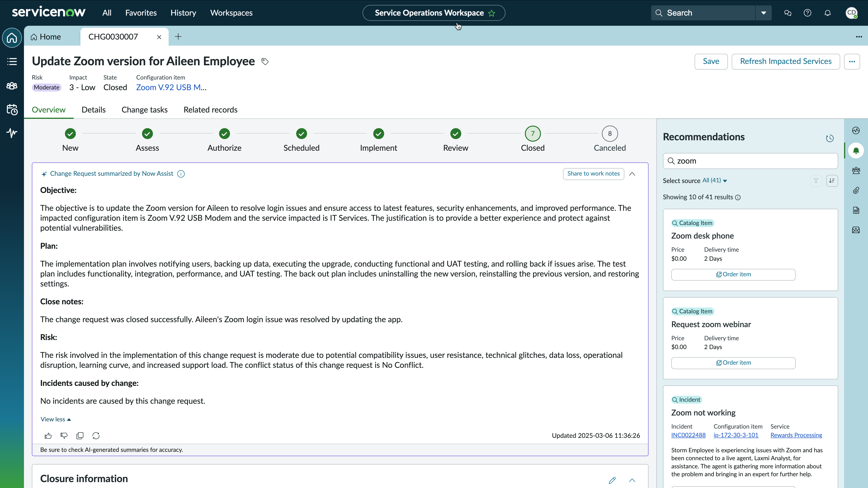Screen dimensions: 868x488
Task: Open the sort icon in Recommendations
Action: pos(832,181)
